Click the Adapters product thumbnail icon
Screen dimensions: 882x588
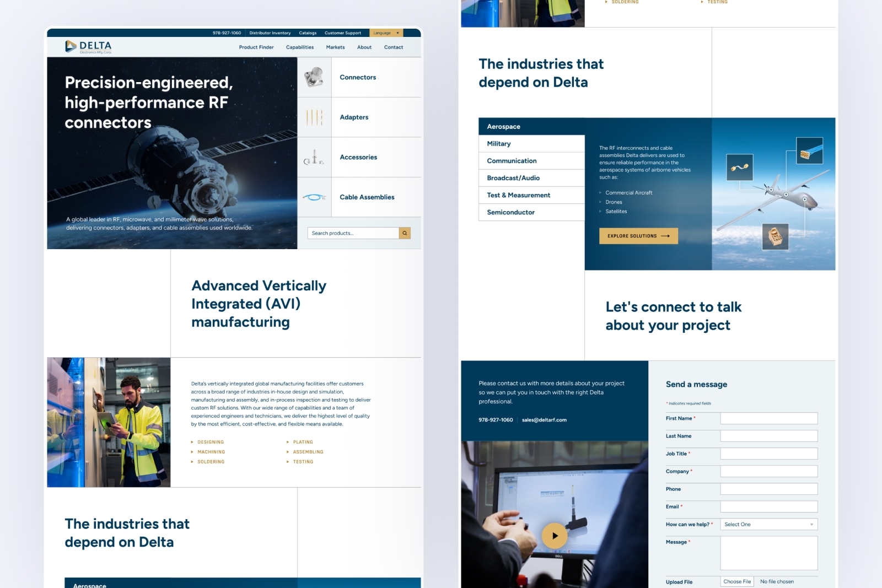314,117
